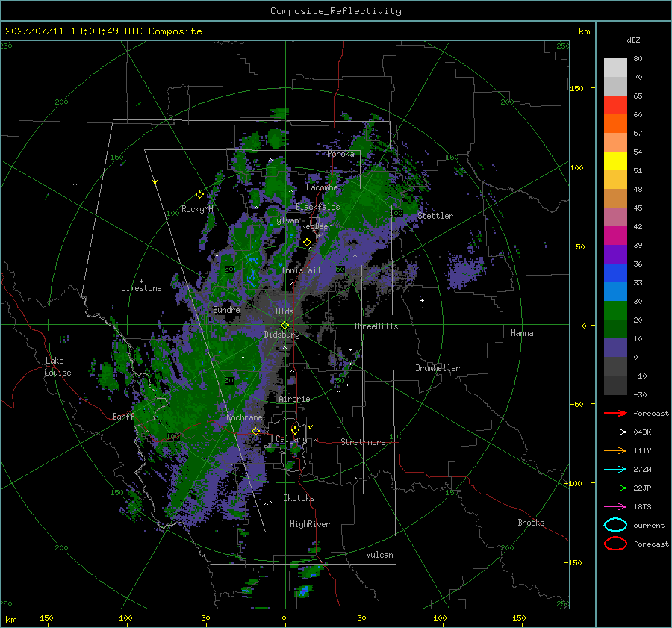Click the green 22JP arrow in legend

615,488
